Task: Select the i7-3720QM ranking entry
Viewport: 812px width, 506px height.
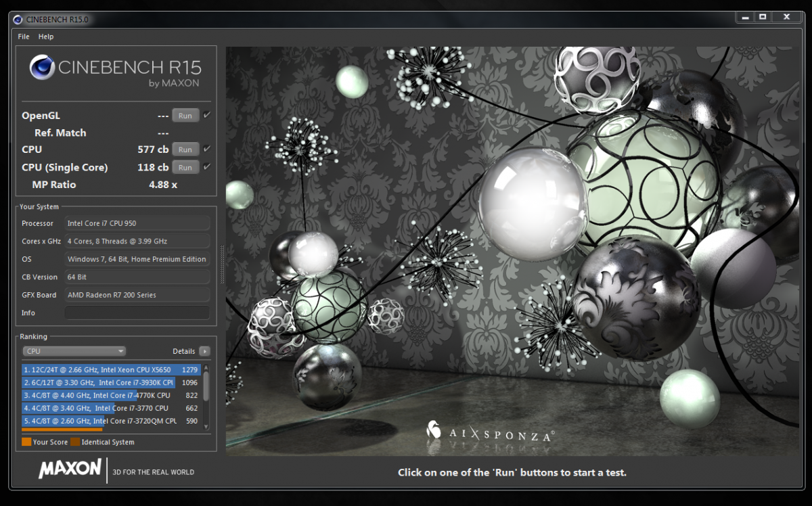Action: [x=112, y=421]
